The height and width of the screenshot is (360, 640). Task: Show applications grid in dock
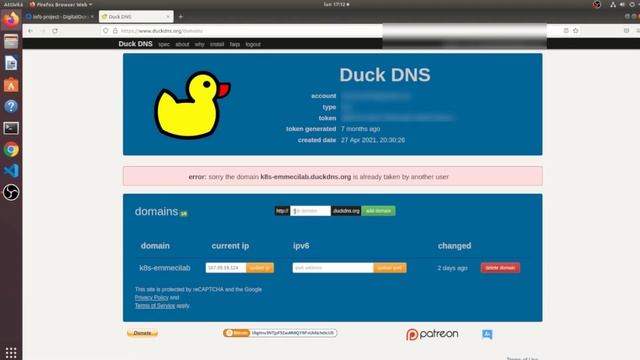tap(11, 352)
